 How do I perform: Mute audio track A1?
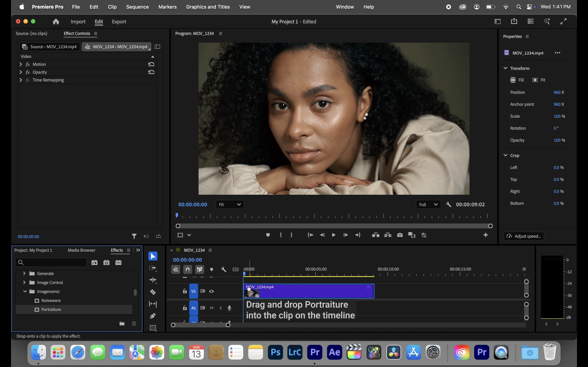212,308
